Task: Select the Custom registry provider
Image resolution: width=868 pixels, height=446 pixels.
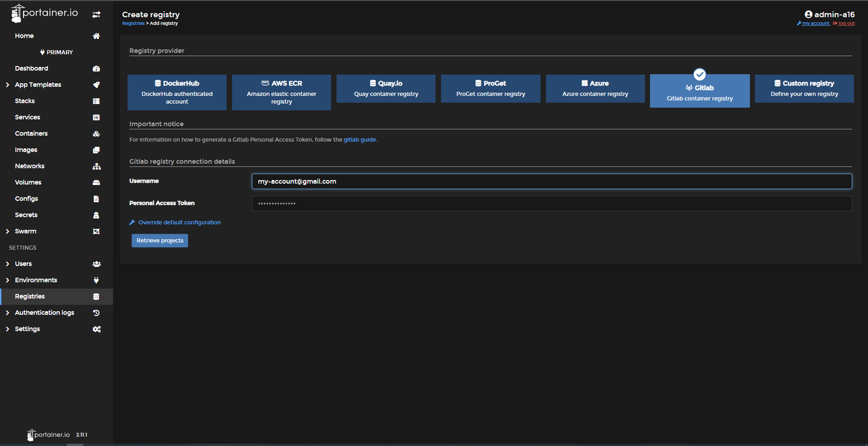Action: [804, 89]
